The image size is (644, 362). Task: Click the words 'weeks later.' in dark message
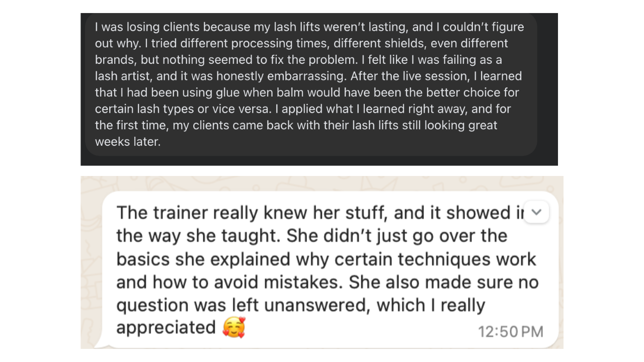click(128, 142)
